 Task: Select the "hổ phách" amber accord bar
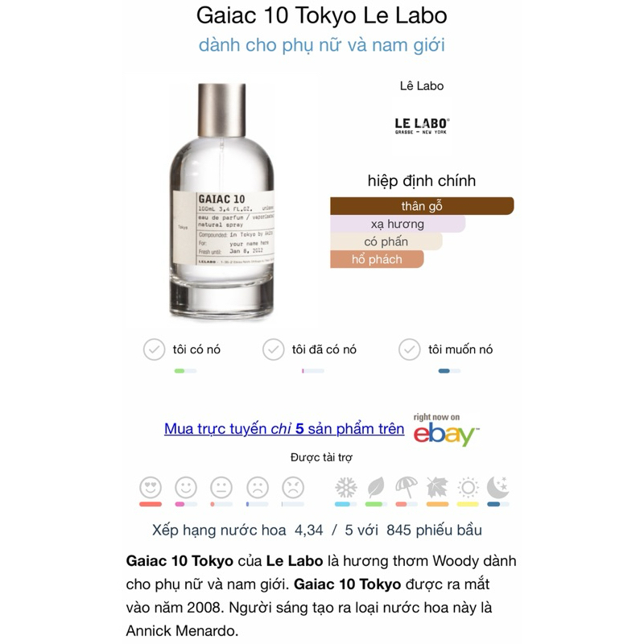[x=377, y=259]
